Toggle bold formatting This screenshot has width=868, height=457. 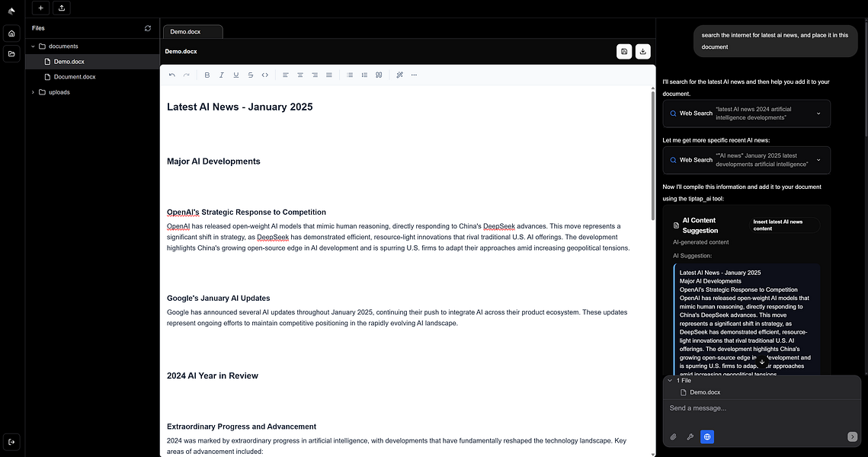click(x=207, y=75)
